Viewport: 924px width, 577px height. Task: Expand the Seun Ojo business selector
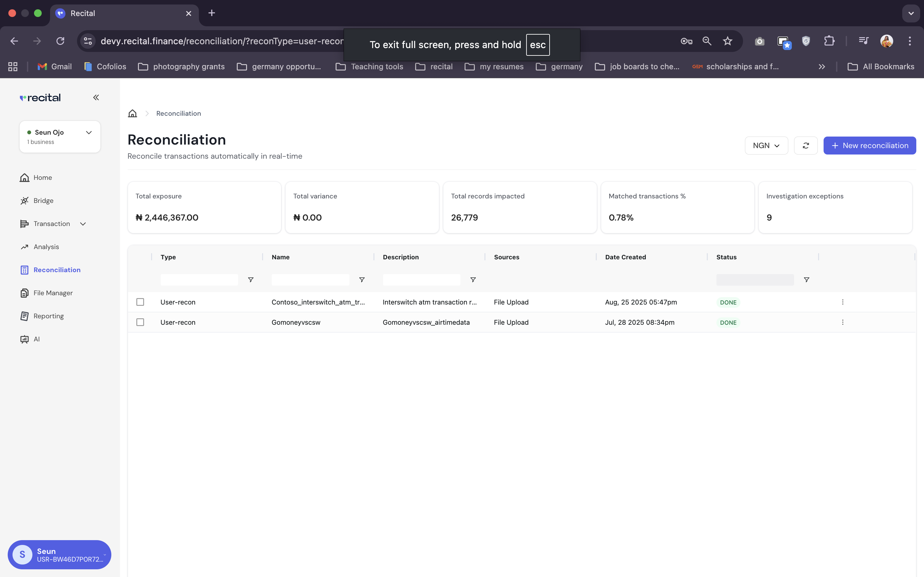click(x=60, y=137)
